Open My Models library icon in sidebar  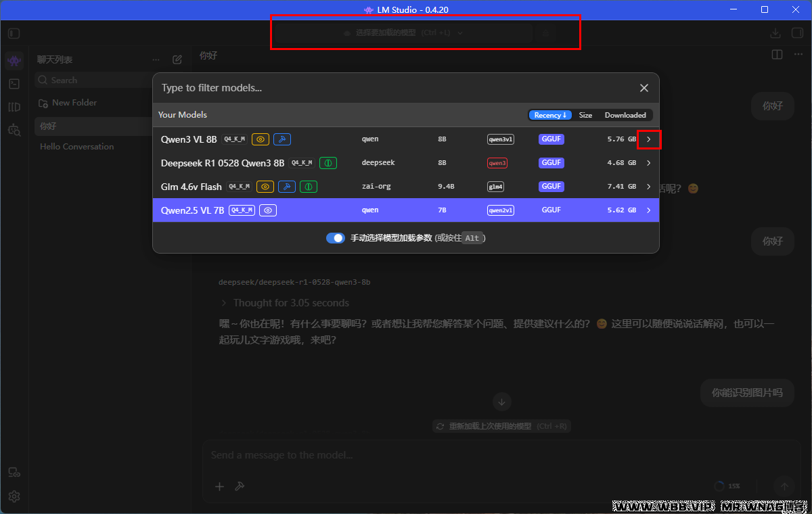pos(14,107)
